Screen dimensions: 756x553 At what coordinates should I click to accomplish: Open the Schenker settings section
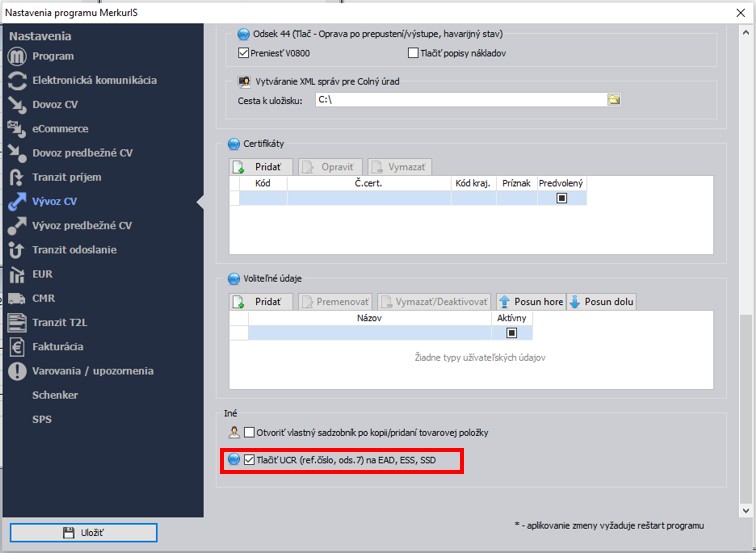tap(55, 395)
